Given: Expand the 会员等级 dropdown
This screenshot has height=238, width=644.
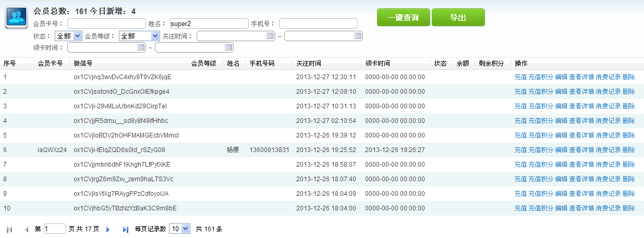Looking at the screenshot, I should 155,36.
